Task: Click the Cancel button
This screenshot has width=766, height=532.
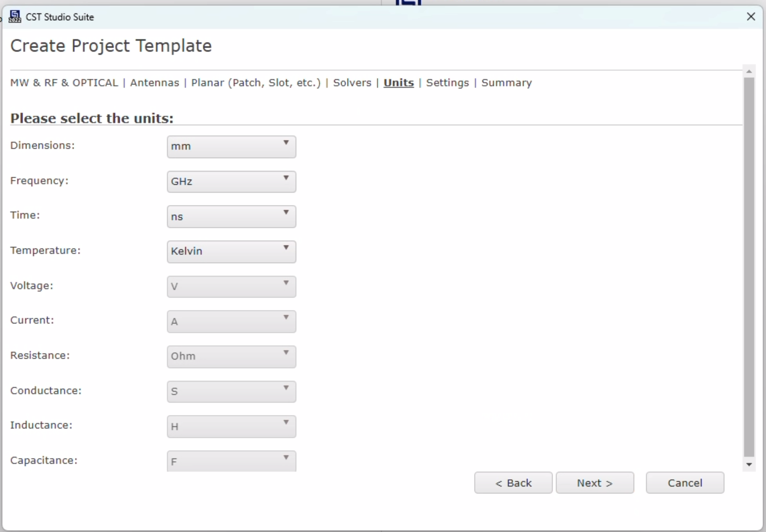Action: [685, 483]
